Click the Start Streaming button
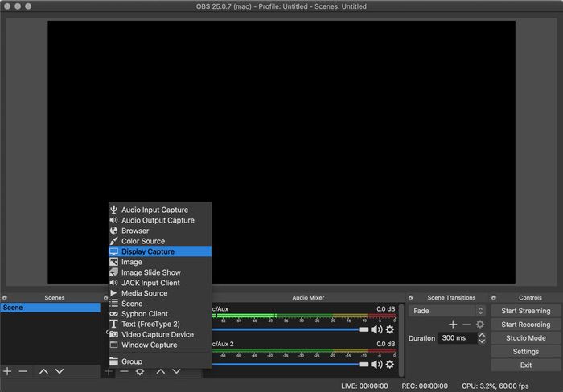563x392 pixels. tap(525, 311)
